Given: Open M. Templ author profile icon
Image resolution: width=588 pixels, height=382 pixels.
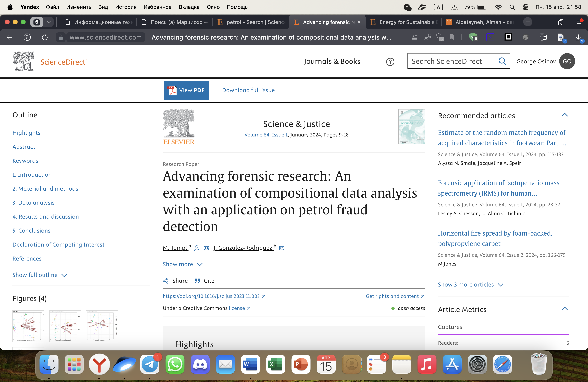Looking at the screenshot, I should click(197, 248).
